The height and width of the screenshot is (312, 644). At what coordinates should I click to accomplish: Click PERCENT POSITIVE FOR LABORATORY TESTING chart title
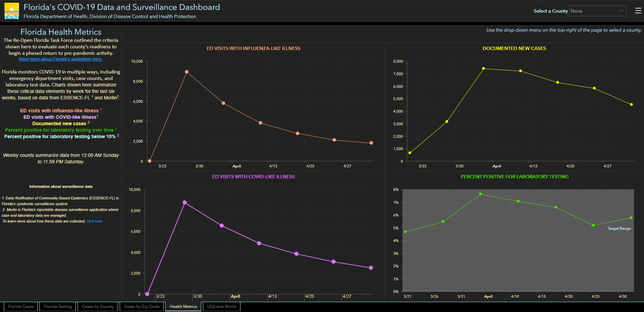pos(514,177)
